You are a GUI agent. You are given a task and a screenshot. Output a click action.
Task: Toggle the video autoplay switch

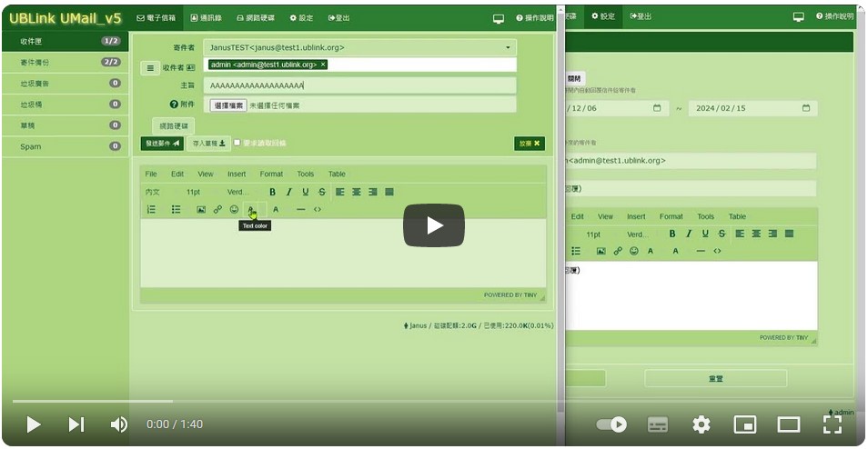click(611, 424)
